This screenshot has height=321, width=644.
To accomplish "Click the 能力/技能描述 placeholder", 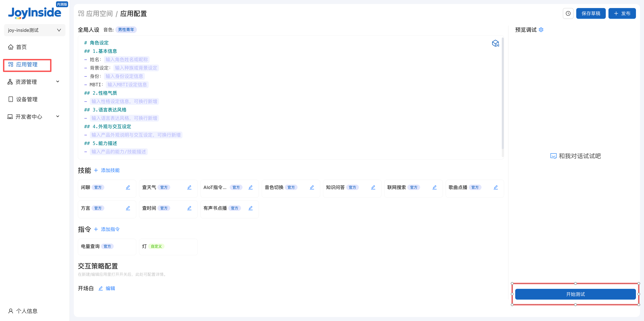I will (x=119, y=152).
